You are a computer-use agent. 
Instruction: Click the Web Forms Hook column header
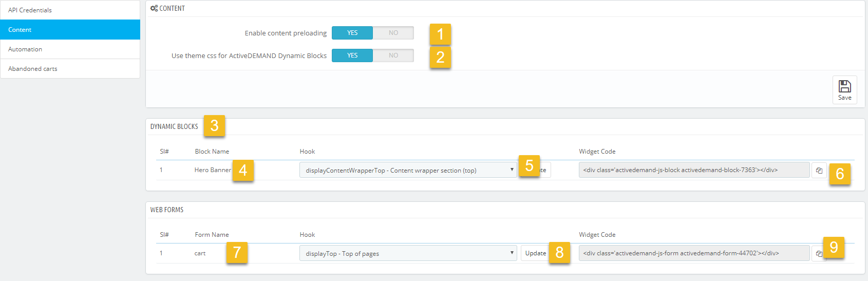308,235
